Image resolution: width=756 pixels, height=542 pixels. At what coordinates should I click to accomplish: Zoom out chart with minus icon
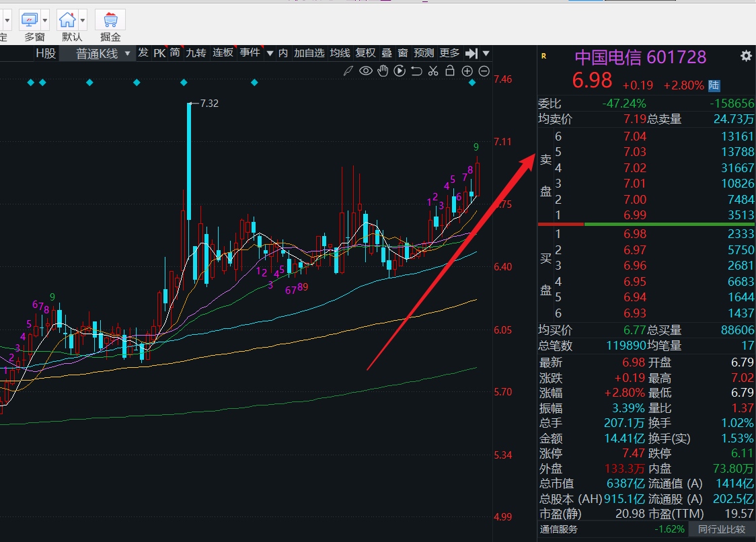[484, 71]
